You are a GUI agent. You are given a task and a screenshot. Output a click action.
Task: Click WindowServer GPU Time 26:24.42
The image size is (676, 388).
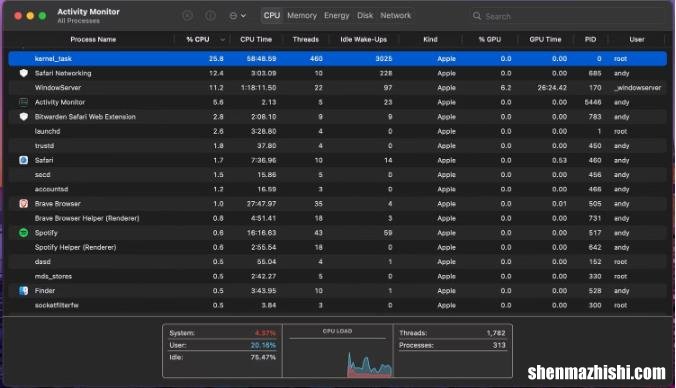(552, 88)
